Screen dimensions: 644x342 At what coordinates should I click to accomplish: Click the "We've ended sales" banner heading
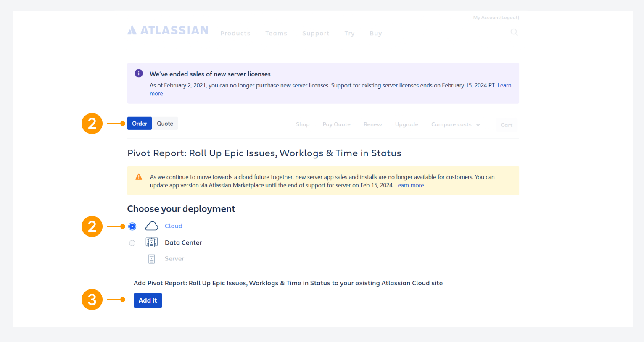click(x=210, y=74)
